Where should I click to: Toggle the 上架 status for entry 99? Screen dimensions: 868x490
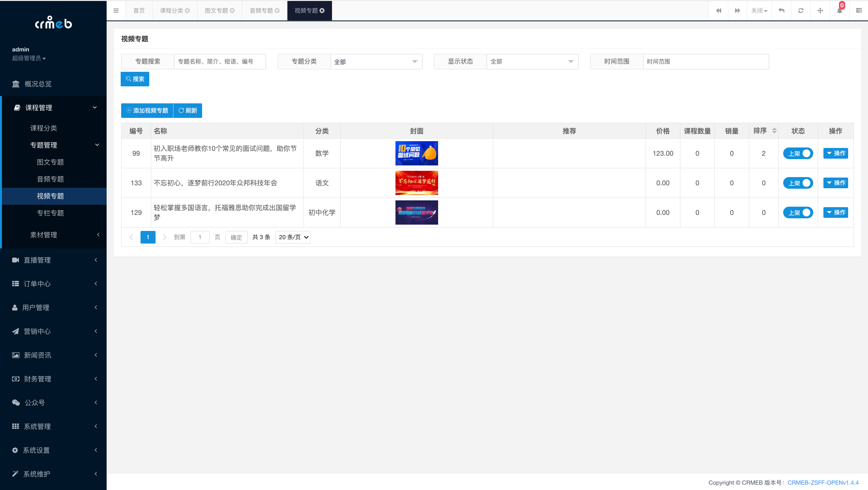[x=798, y=153]
